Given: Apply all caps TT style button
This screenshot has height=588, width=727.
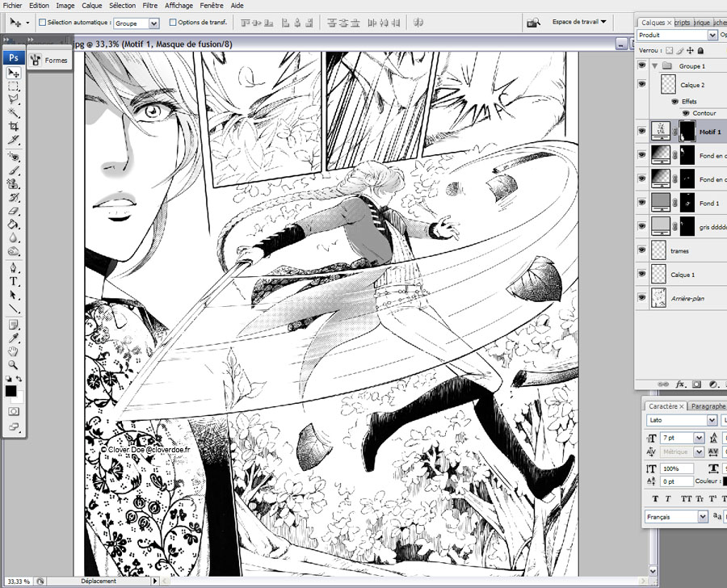Looking at the screenshot, I should [686, 499].
